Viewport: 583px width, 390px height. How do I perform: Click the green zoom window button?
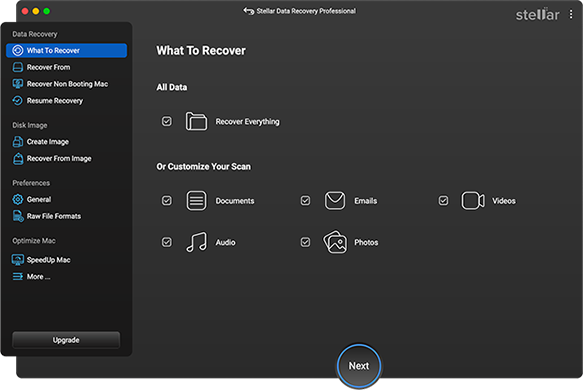tap(46, 11)
